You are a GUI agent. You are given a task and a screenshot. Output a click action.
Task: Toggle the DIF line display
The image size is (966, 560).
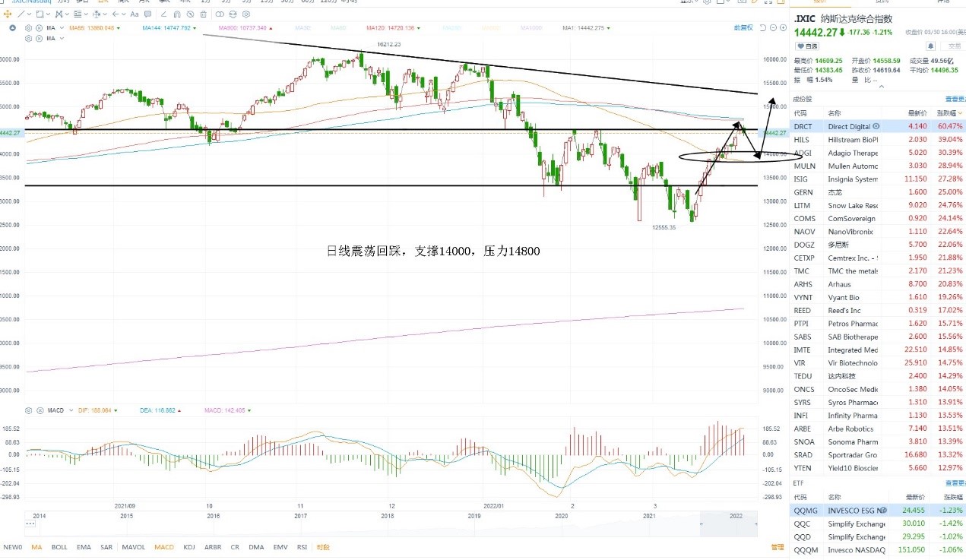(x=97, y=410)
